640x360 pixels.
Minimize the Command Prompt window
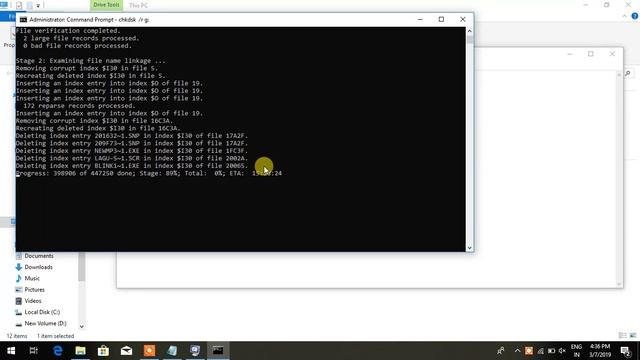(420, 19)
